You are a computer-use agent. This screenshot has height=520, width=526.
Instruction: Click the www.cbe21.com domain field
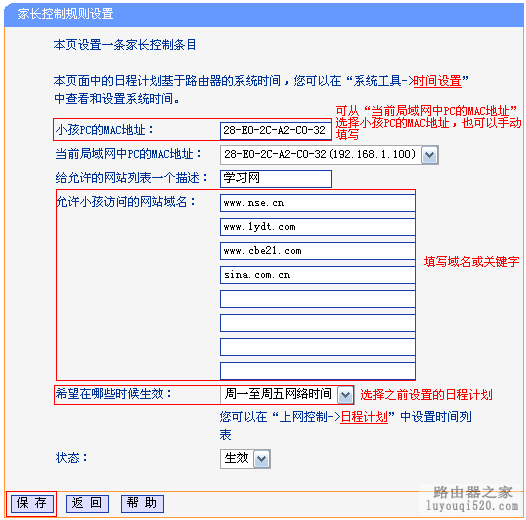[x=317, y=251]
